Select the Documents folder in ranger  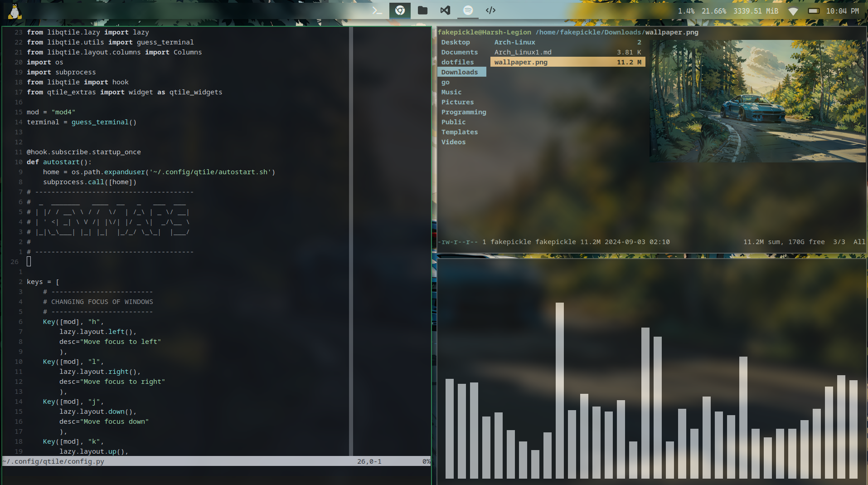pos(460,52)
